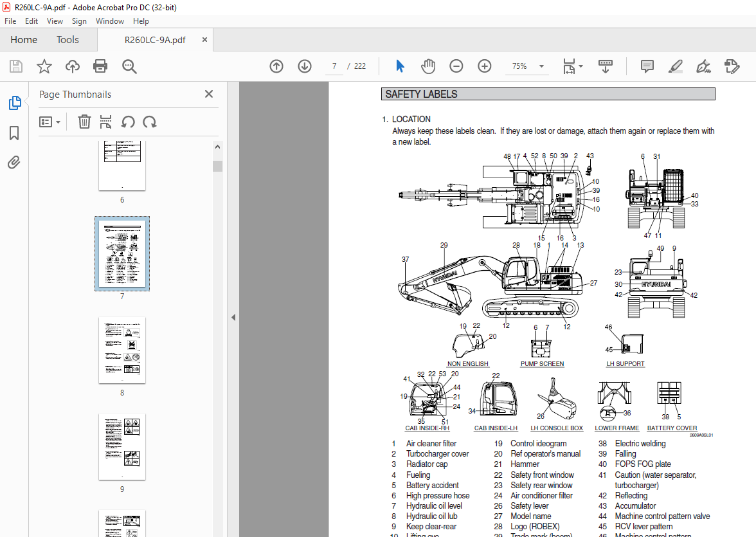The width and height of the screenshot is (756, 537).
Task: Close the R260LC-9A.pdf tab
Action: coord(204,40)
